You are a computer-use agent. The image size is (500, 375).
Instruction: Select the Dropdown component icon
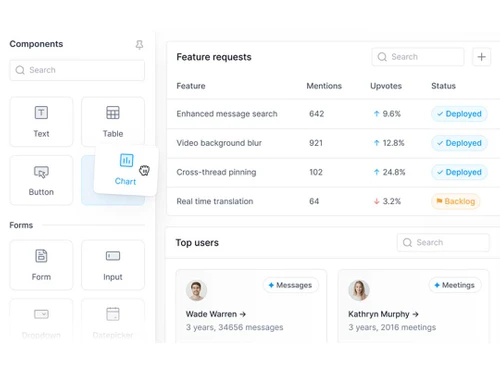41,314
